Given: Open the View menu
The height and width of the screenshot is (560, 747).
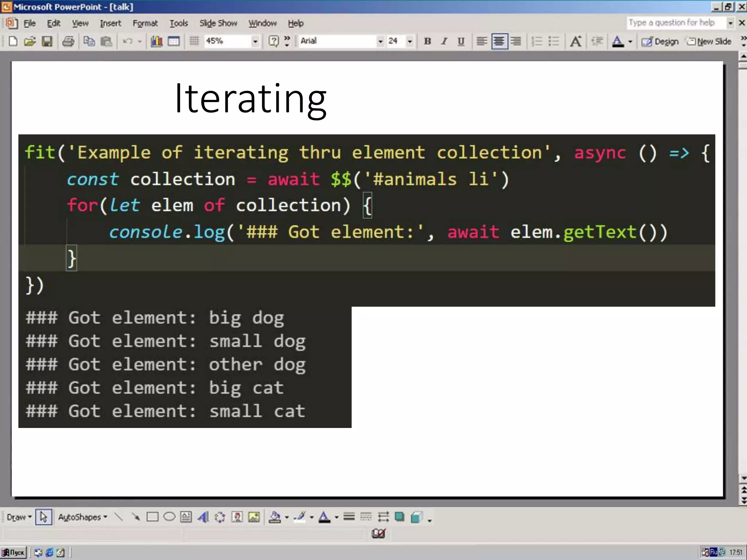Looking at the screenshot, I should [x=80, y=23].
